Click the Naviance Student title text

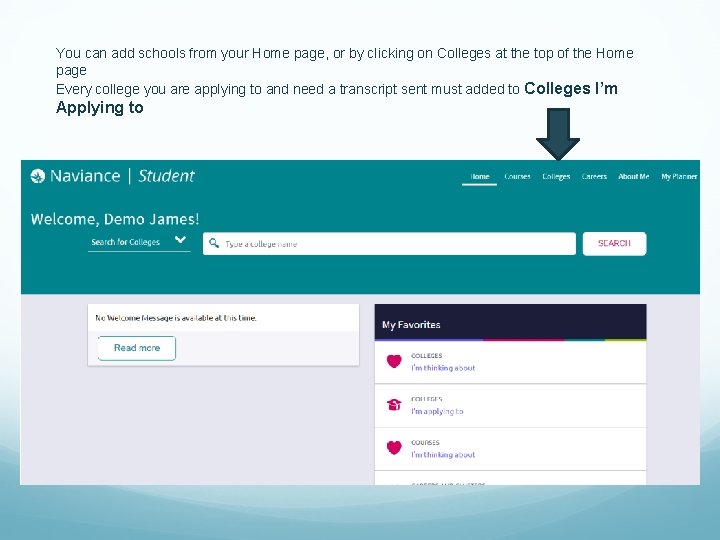pyautogui.click(x=122, y=176)
